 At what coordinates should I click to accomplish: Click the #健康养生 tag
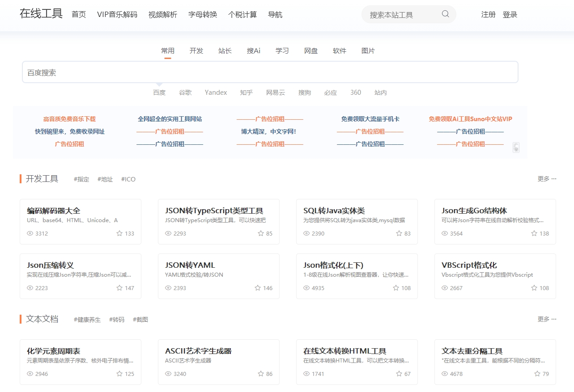(87, 320)
